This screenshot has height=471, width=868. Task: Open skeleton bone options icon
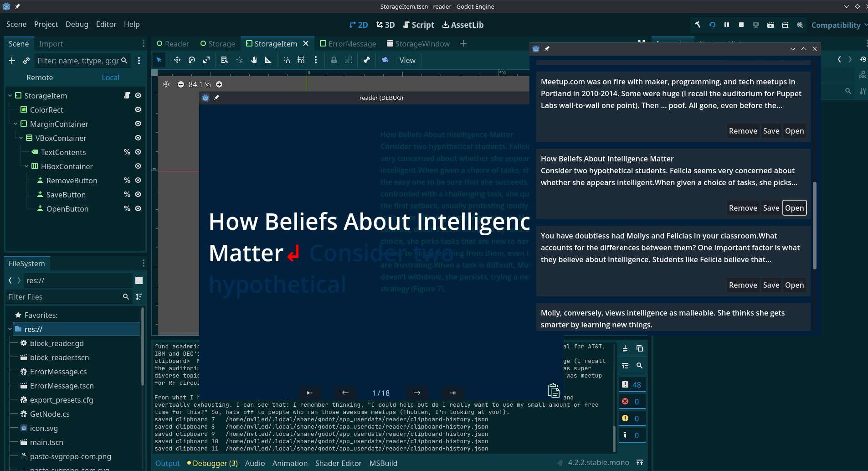(367, 60)
